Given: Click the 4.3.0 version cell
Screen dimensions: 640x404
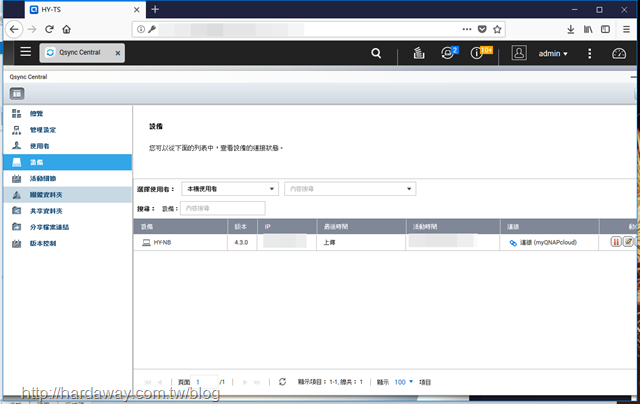Looking at the screenshot, I should coord(241,242).
